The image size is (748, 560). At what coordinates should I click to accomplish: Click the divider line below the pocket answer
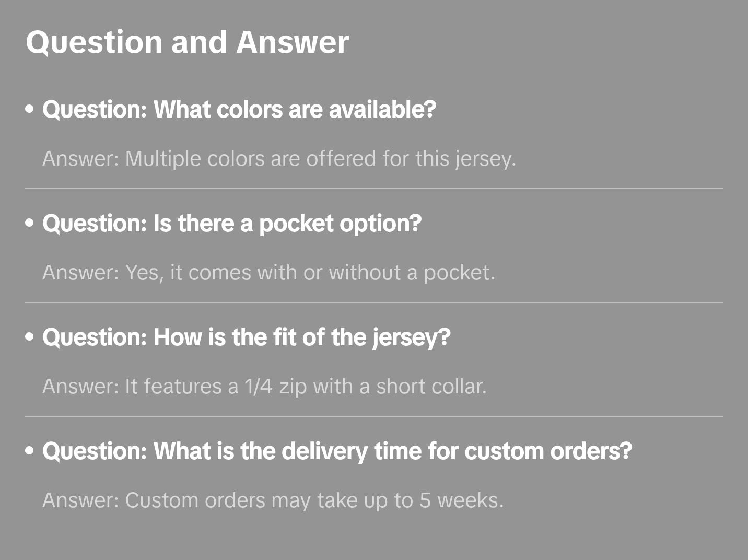(374, 302)
